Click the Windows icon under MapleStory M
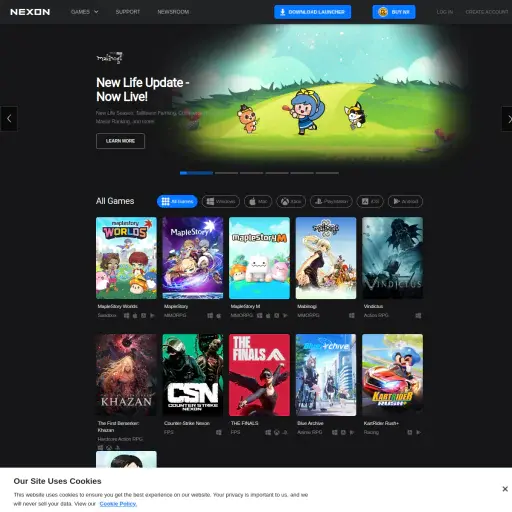This screenshot has height=512, width=512. [x=260, y=315]
